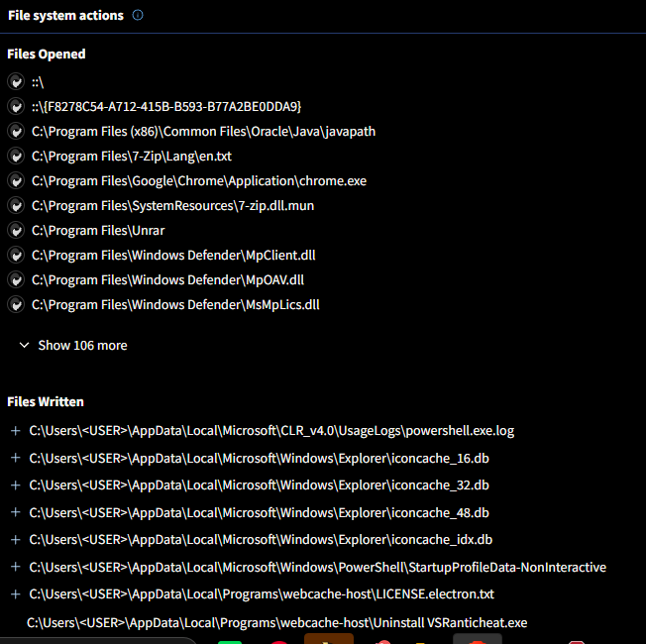
Task: Select the Google\Chrome\Application\chrome.exe path
Action: coord(199,181)
